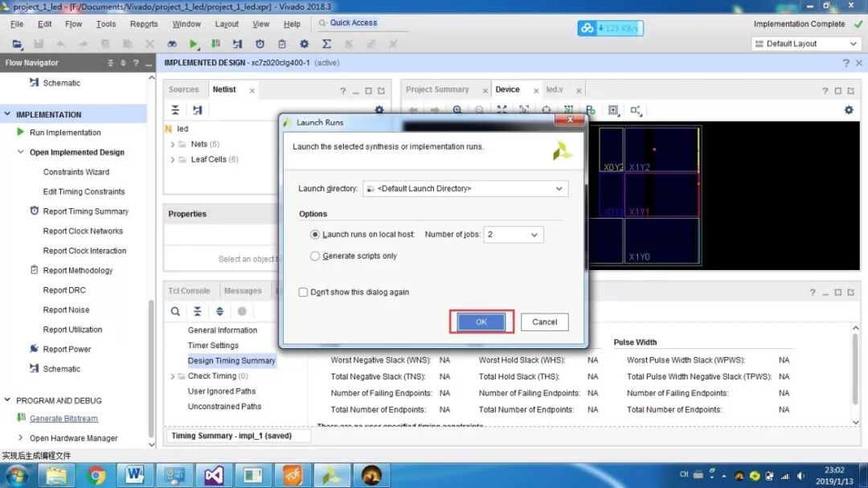Click Flow Navigator help question mark
The width and height of the screenshot is (868, 488).
click(136, 64)
